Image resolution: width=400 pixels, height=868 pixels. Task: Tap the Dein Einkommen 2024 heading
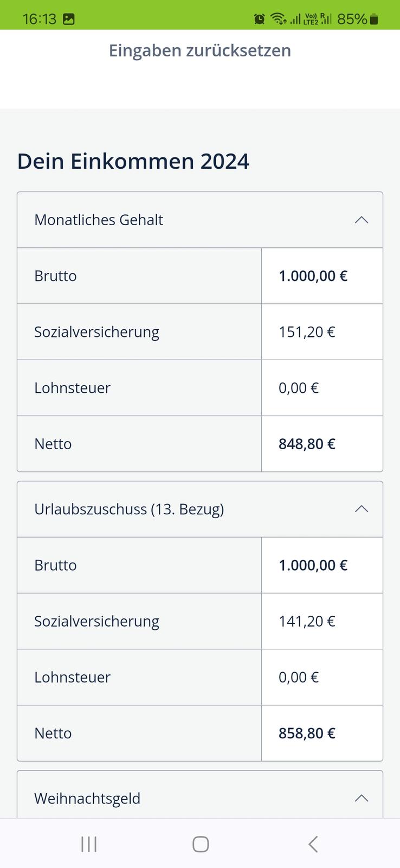point(133,161)
